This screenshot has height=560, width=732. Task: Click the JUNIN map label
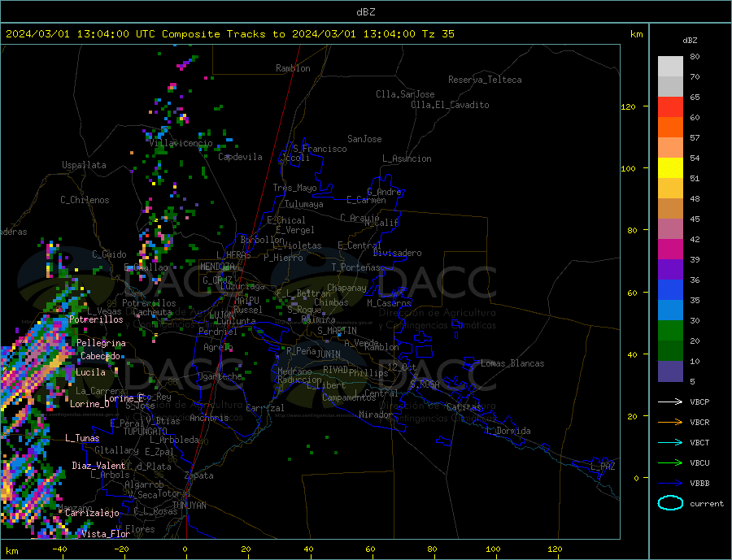tap(329, 354)
